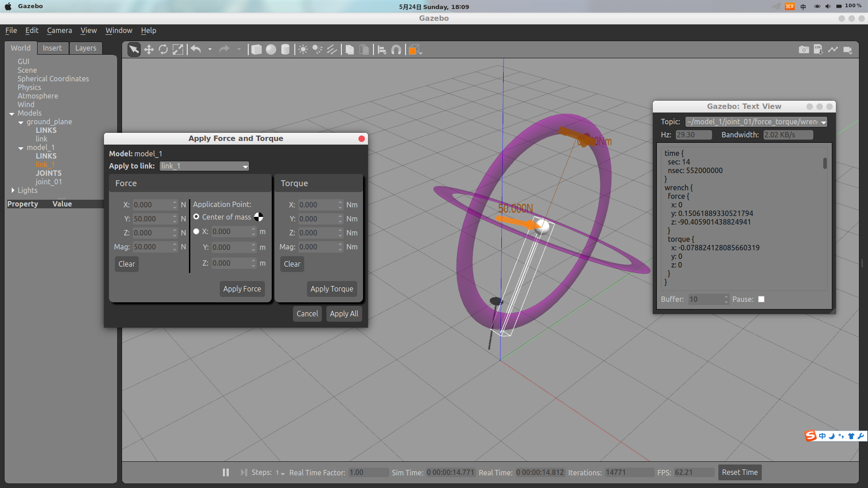The image size is (868, 488).
Task: Select custom application point X radio
Action: point(196,231)
